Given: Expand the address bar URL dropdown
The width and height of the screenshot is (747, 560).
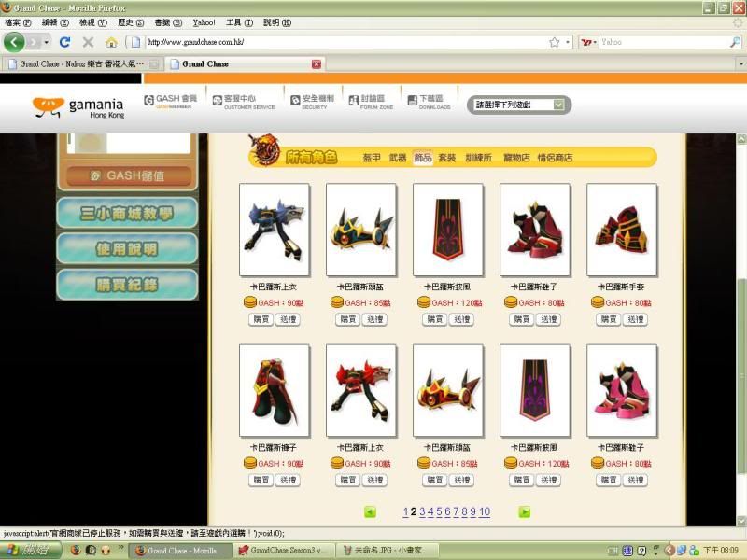Looking at the screenshot, I should coord(568,42).
